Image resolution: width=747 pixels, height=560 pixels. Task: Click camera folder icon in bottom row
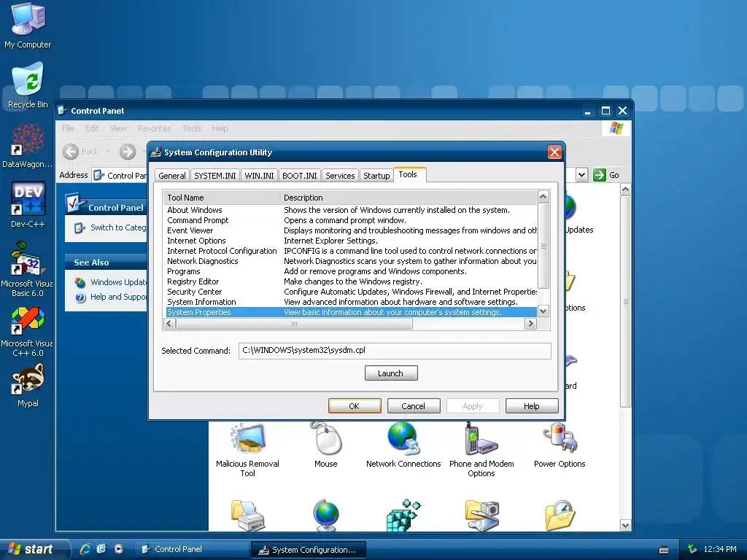pyautogui.click(x=481, y=516)
